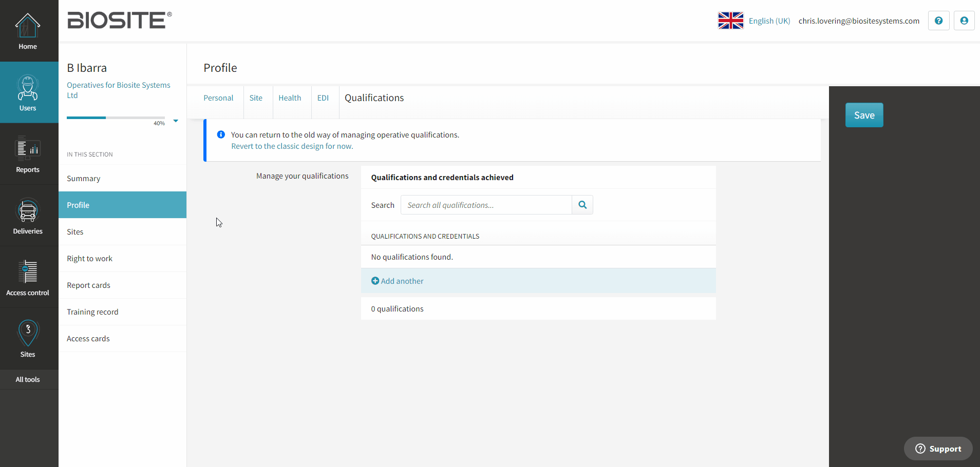Open the Access control icon
The image size is (980, 467).
click(x=28, y=272)
